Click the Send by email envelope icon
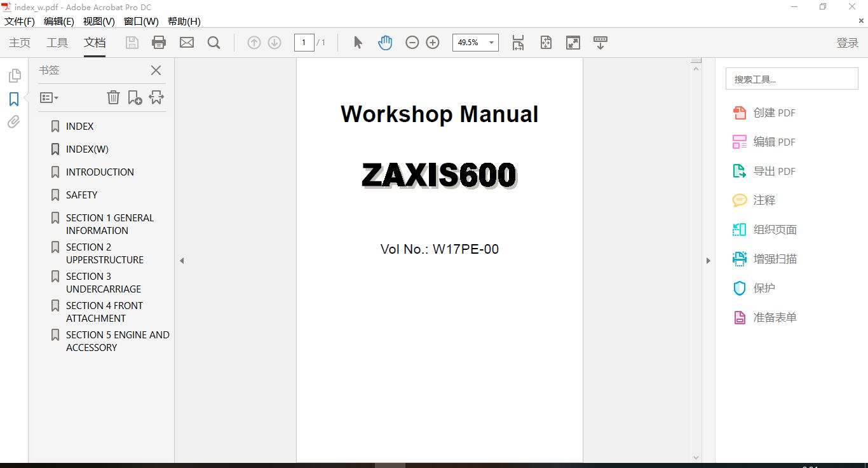This screenshot has height=468, width=868. 187,43
